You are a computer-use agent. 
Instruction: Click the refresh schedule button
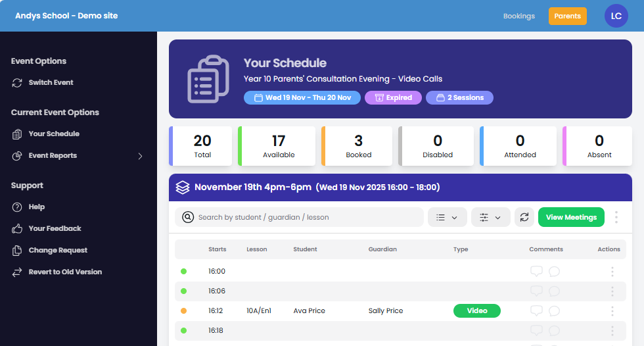click(x=524, y=217)
